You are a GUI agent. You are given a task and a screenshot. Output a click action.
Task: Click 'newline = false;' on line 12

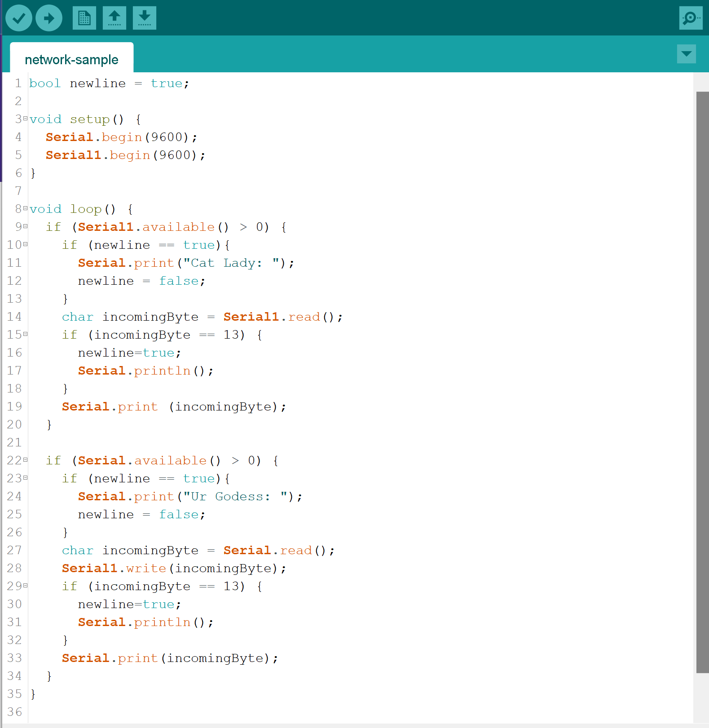point(142,281)
